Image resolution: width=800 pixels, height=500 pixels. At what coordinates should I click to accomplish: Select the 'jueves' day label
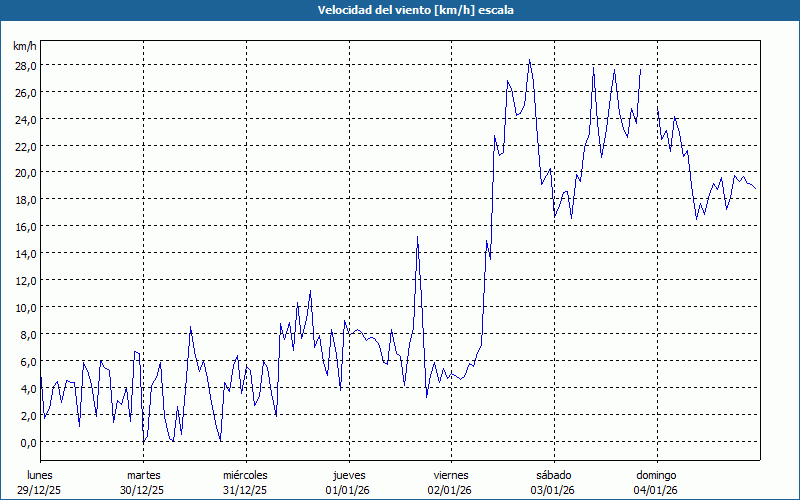[x=349, y=475]
